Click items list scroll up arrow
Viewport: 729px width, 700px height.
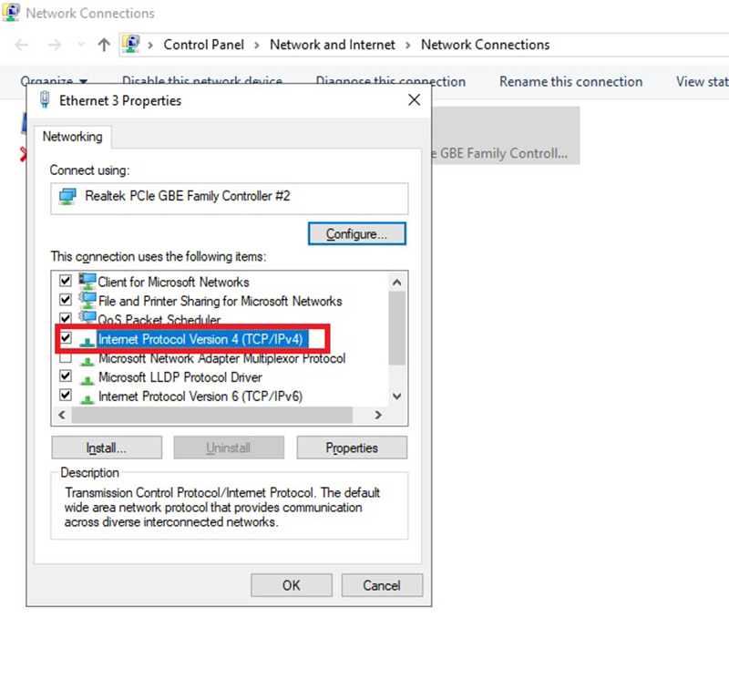397,282
